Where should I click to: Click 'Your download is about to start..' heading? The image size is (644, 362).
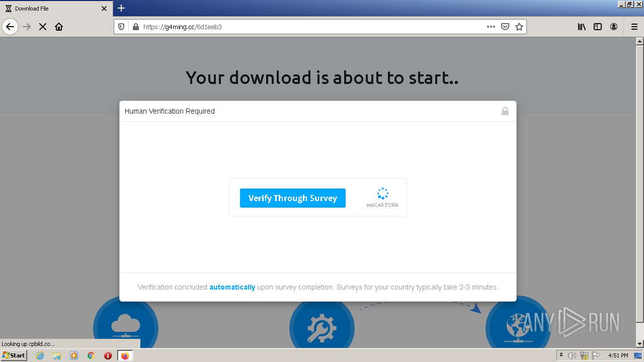[322, 77]
